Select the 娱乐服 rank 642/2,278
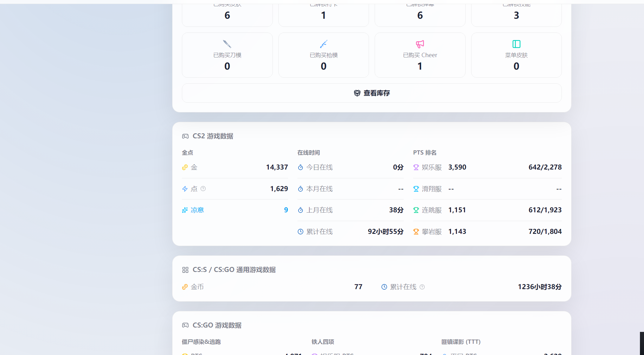Viewport: 644px width, 355px height. [x=545, y=167]
